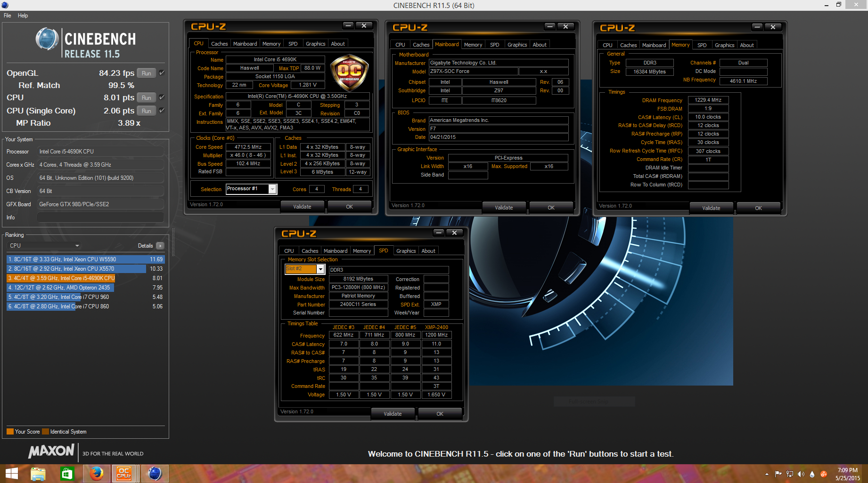Click Validate in the SPD window
The image size is (868, 483).
click(x=393, y=414)
